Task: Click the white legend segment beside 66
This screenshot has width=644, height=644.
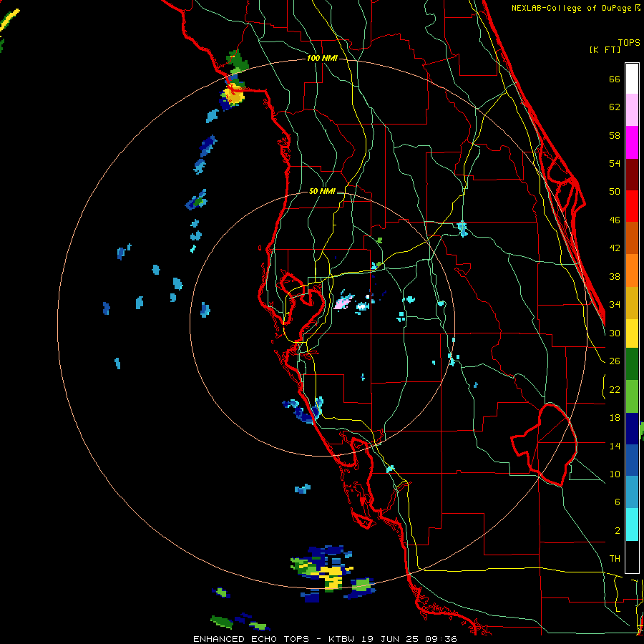Action: click(632, 79)
